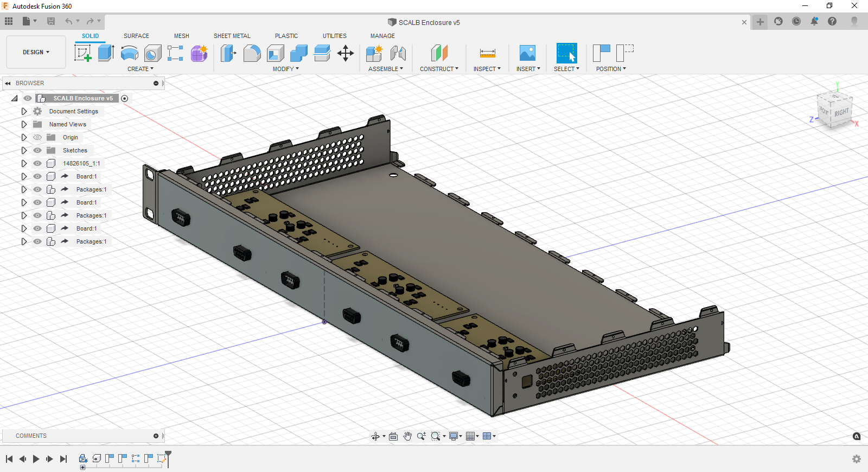The image size is (868, 472).
Task: Click the Create Sketch tool icon
Action: [x=82, y=53]
